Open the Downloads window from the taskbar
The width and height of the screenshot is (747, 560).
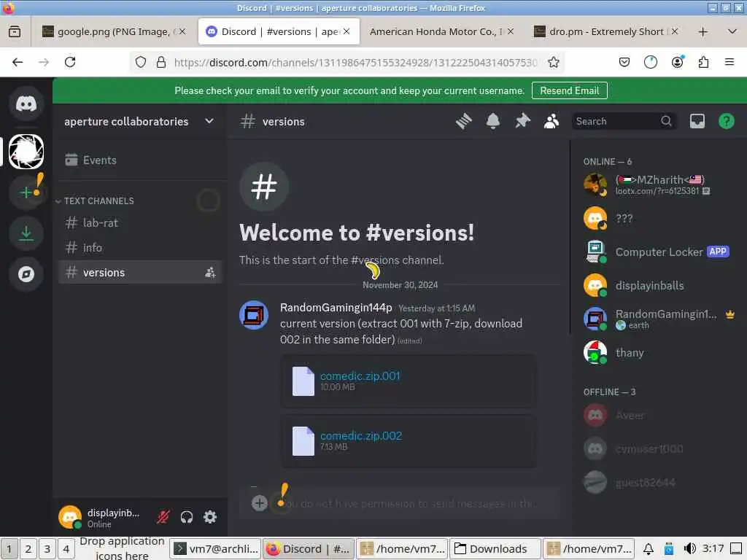(x=495, y=548)
